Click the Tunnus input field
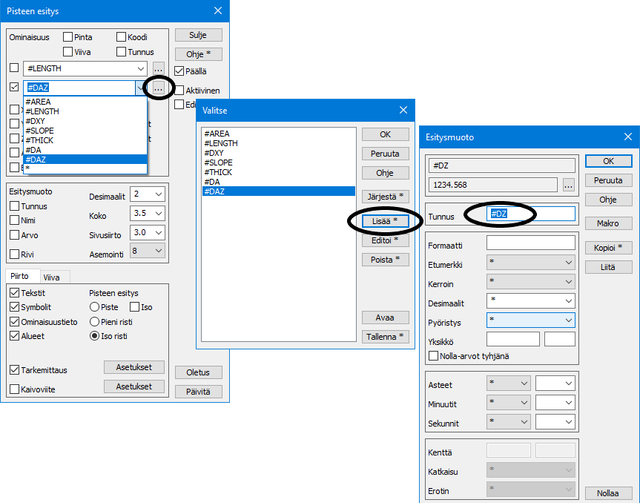 pyautogui.click(x=530, y=214)
